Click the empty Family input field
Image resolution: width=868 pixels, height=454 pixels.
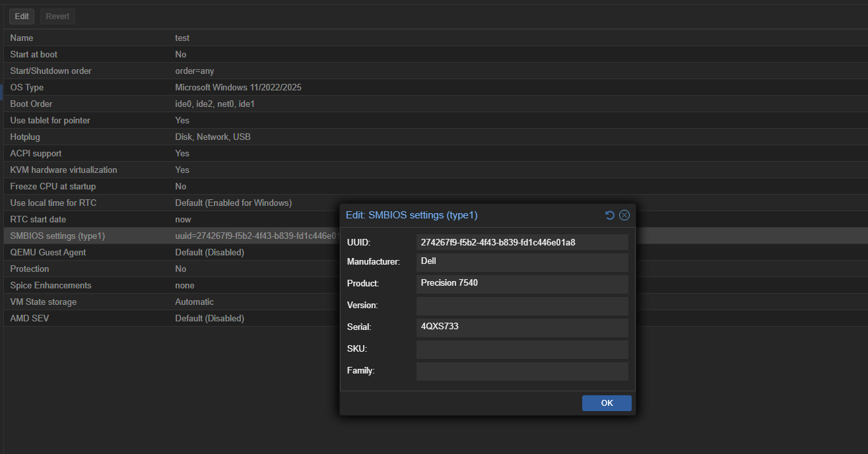(522, 371)
